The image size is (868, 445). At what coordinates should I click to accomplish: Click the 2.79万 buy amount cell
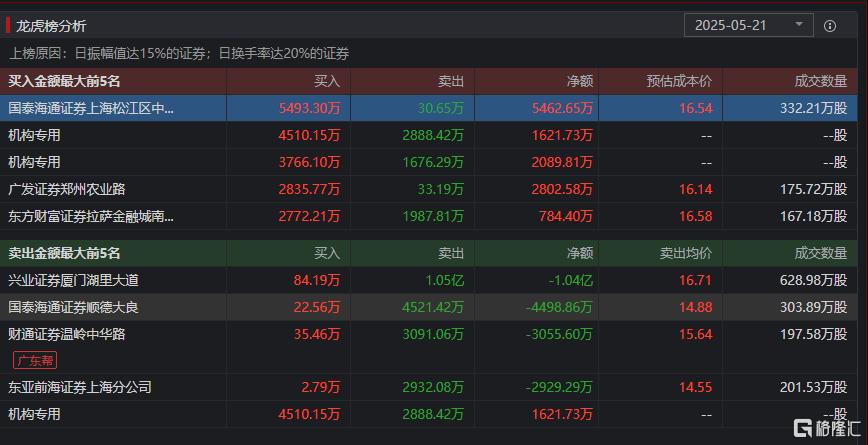[x=321, y=387]
